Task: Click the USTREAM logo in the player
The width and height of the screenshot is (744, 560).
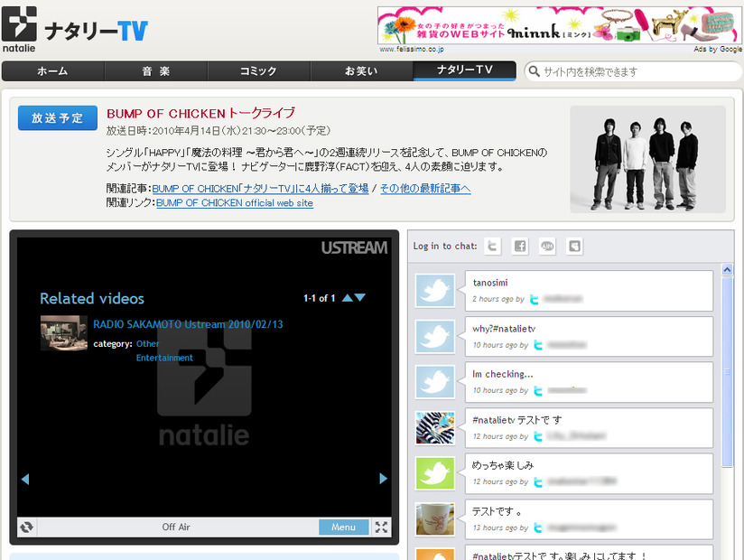Action: coord(354,247)
